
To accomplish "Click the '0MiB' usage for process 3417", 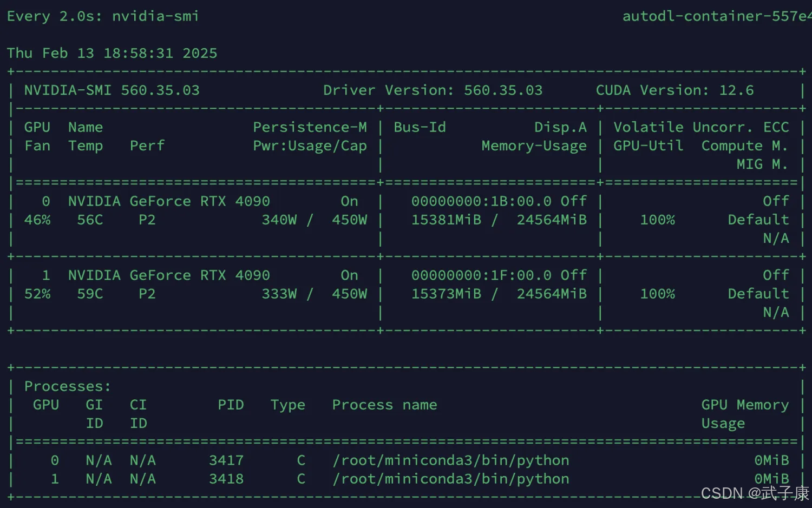I will point(771,460).
